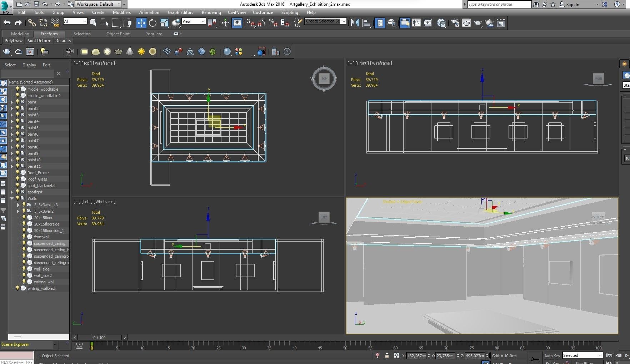This screenshot has width=630, height=364.
Task: Open the Curve Editor
Action: pyautogui.click(x=416, y=23)
